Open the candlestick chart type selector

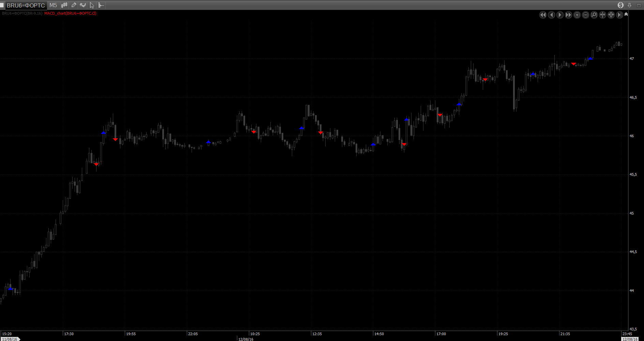pos(64,5)
